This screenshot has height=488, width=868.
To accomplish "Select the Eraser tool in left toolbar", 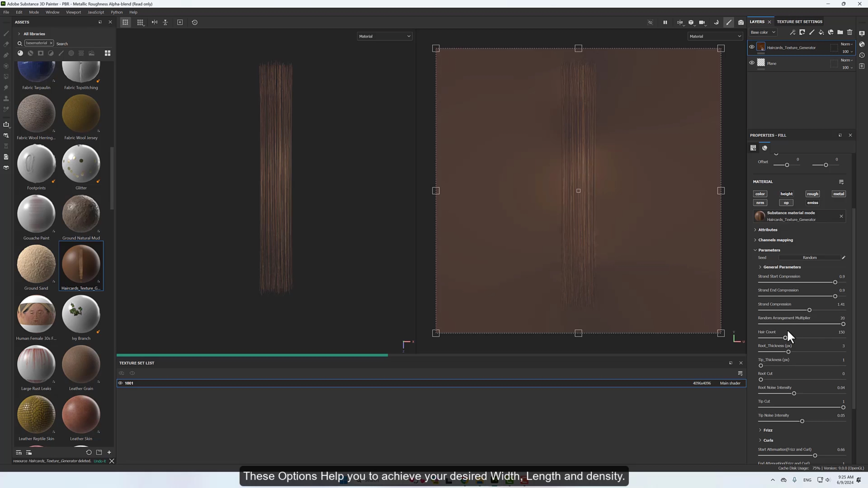I will click(x=6, y=44).
